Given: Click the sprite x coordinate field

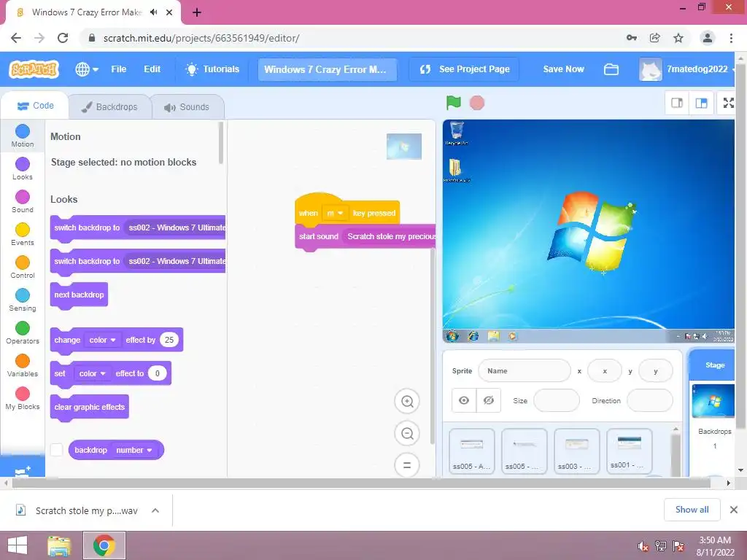Looking at the screenshot, I should click(605, 371).
